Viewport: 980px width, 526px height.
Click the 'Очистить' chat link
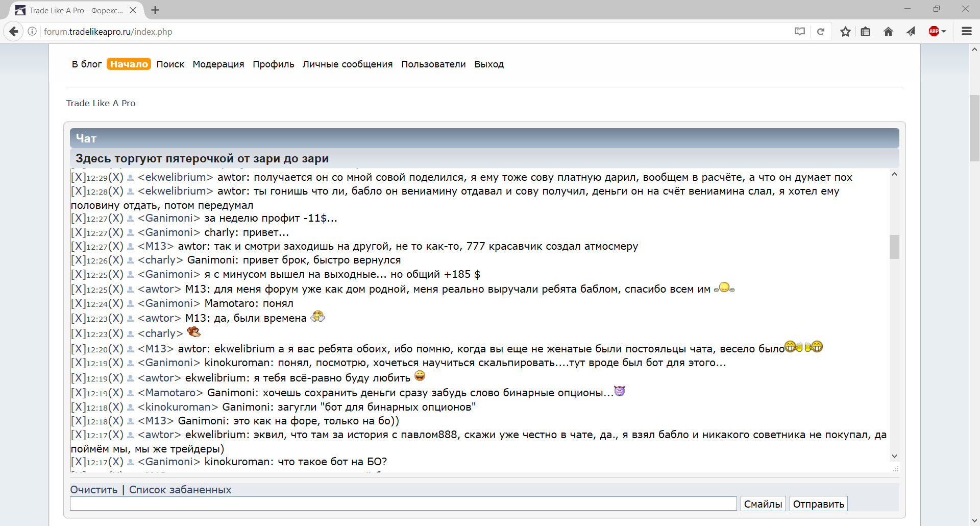pyautogui.click(x=94, y=490)
